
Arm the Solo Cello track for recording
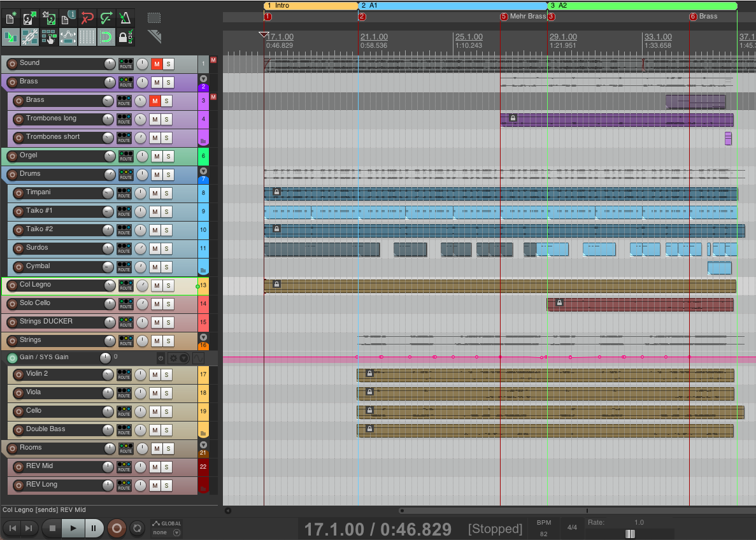click(x=11, y=304)
